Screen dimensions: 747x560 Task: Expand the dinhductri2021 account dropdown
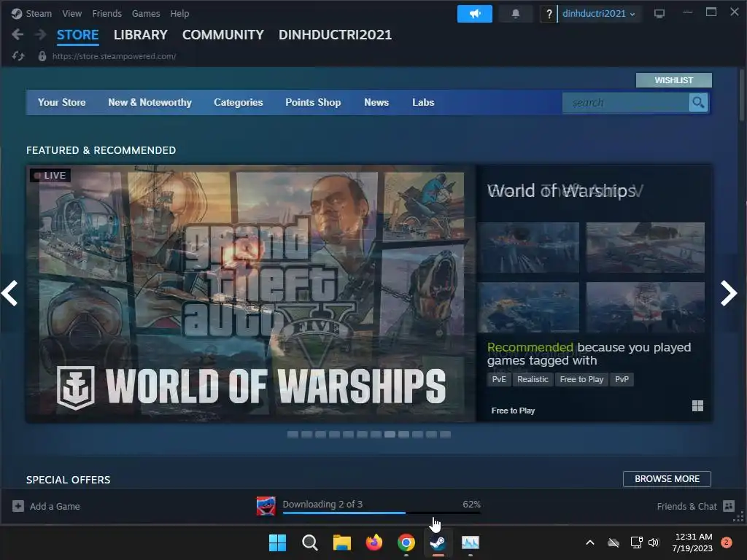598,14
